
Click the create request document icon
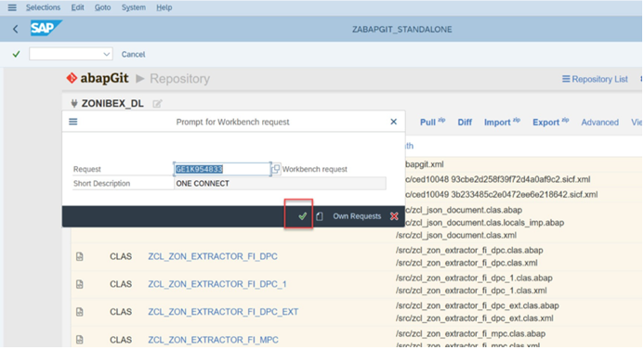[320, 216]
